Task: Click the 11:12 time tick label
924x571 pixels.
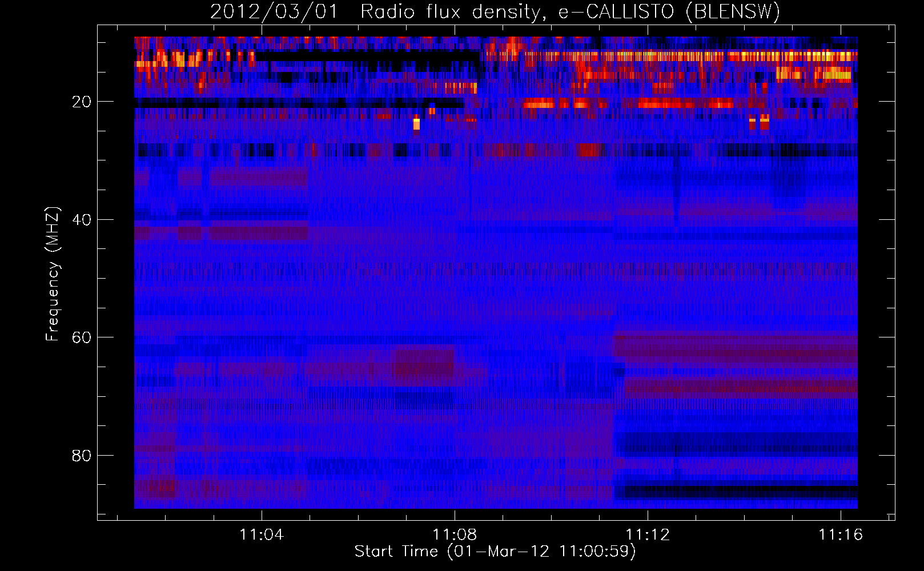Action: click(648, 535)
